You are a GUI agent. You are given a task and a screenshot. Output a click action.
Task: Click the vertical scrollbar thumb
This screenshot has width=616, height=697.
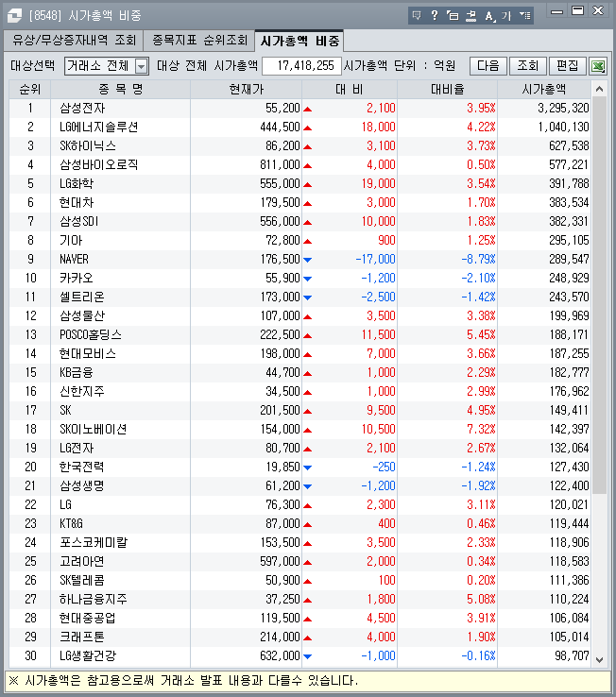pyautogui.click(x=599, y=296)
